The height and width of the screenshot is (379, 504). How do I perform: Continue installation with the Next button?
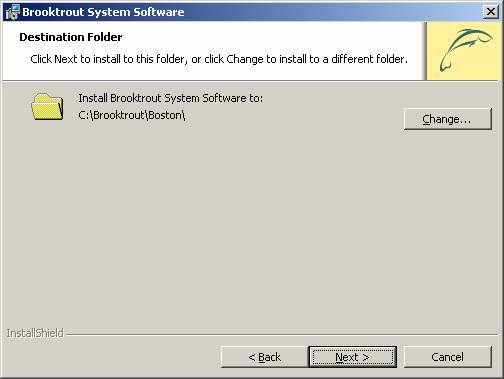click(x=353, y=357)
